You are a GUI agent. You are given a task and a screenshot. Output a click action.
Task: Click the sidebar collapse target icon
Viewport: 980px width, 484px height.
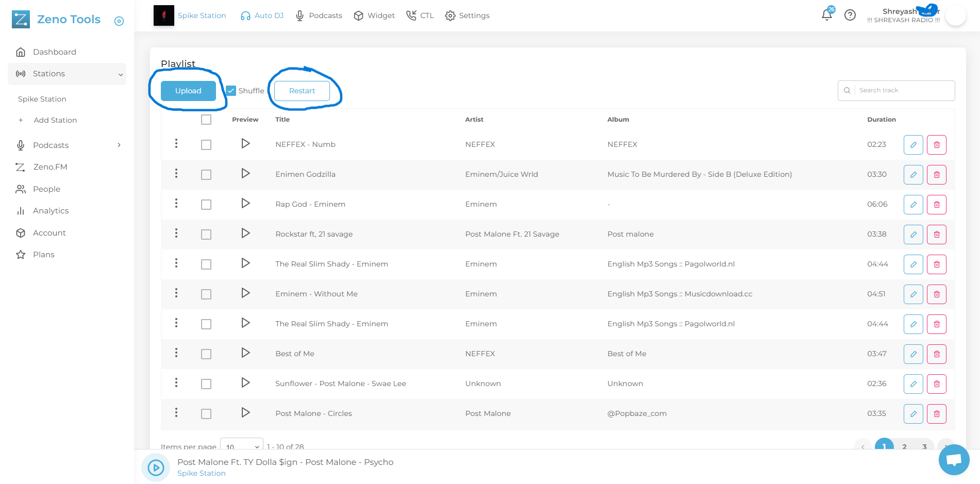pyautogui.click(x=119, y=21)
